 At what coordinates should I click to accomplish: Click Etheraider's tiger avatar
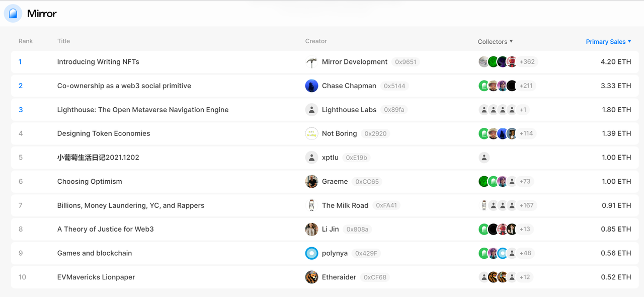point(311,277)
